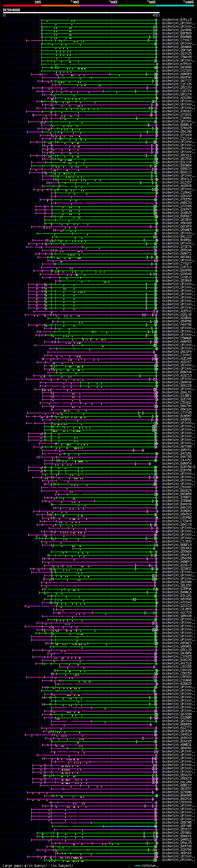197x868 pixels.
Task: Click hit label UniRef100_C0P7L0
Action: [x=177, y=267]
